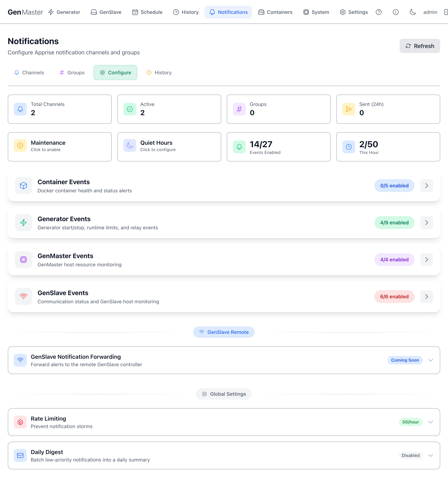Click the This Hour clock icon
Image resolution: width=448 pixels, height=480 pixels.
click(x=349, y=147)
